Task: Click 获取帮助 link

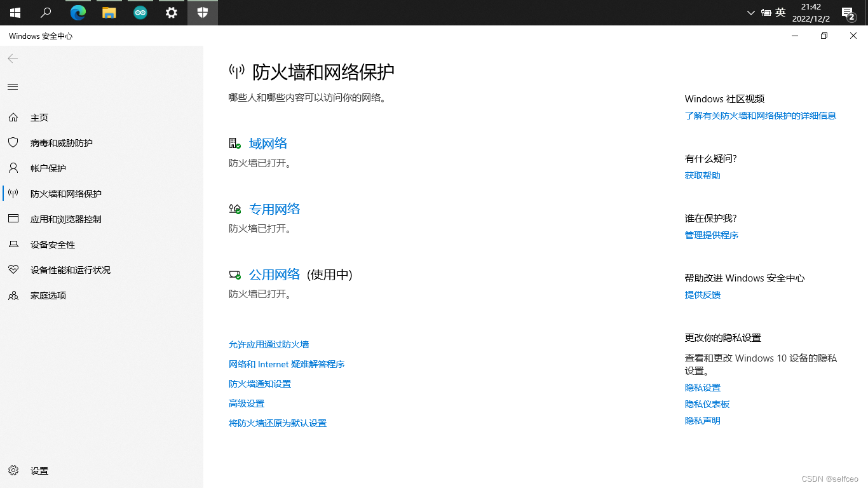Action: [703, 175]
